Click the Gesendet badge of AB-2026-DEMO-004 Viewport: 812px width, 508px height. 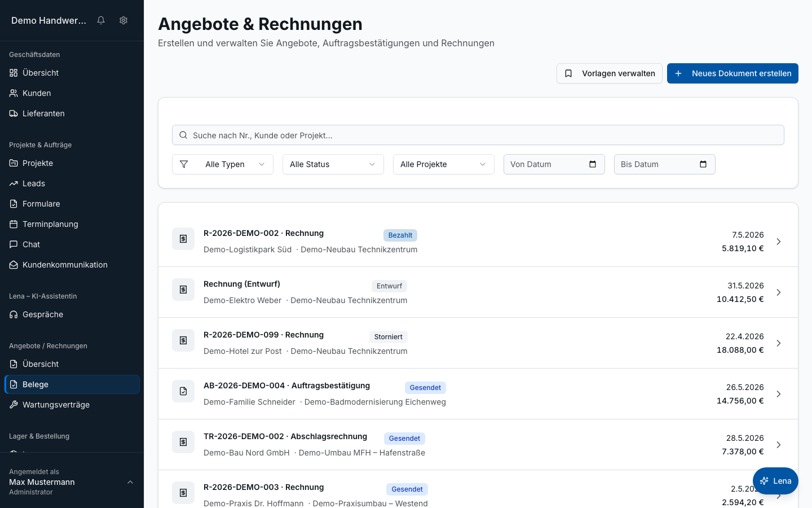pos(425,388)
